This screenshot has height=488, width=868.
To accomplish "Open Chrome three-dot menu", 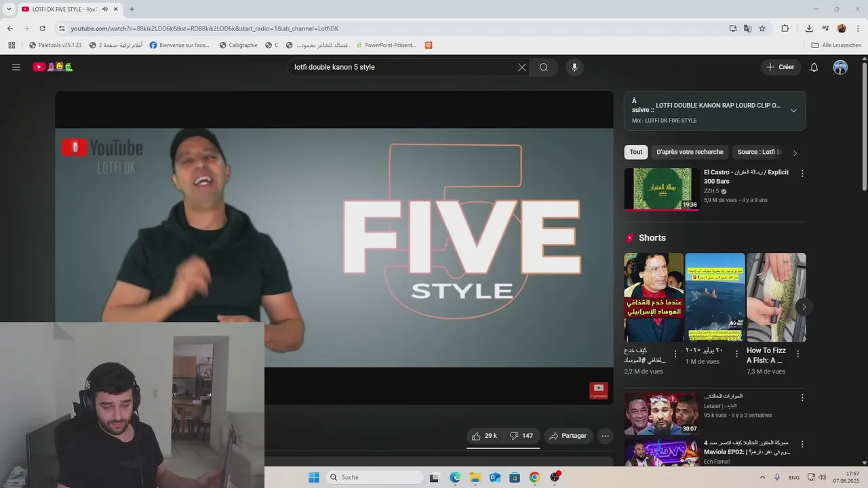I will (x=858, y=28).
